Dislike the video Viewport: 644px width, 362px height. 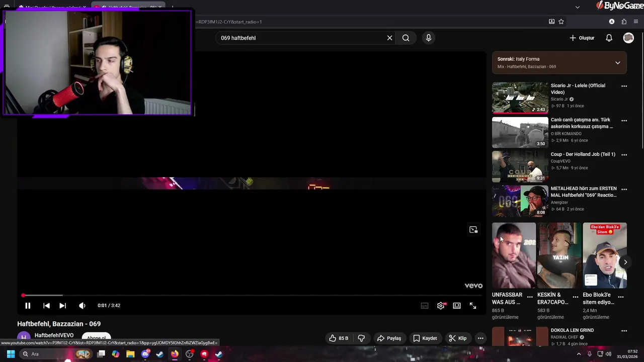pos(361,338)
